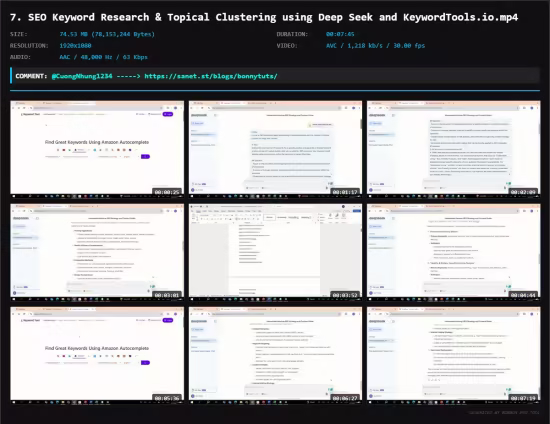Viewport: 550px width, 424px height.
Task: Select the size value 74.53 MB
Action: point(107,34)
